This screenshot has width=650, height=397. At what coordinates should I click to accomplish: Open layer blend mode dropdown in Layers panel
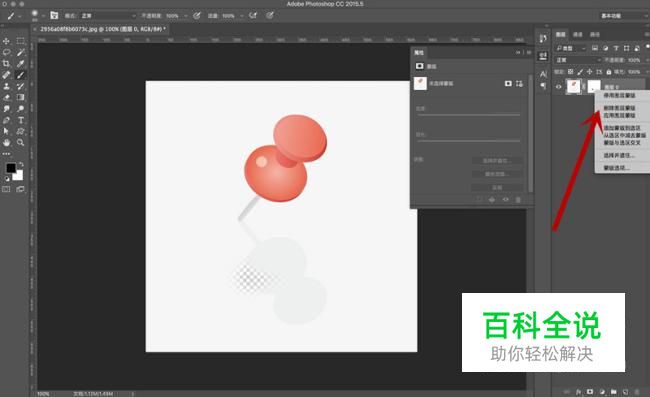578,60
